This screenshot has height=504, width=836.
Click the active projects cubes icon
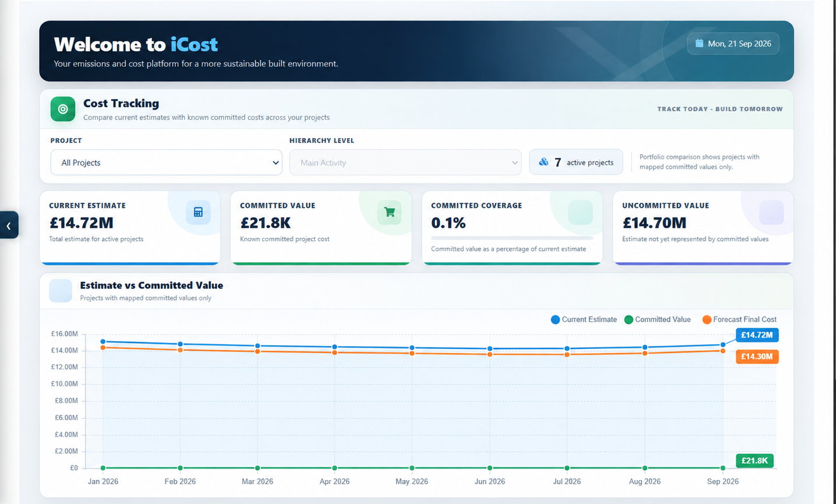point(543,162)
